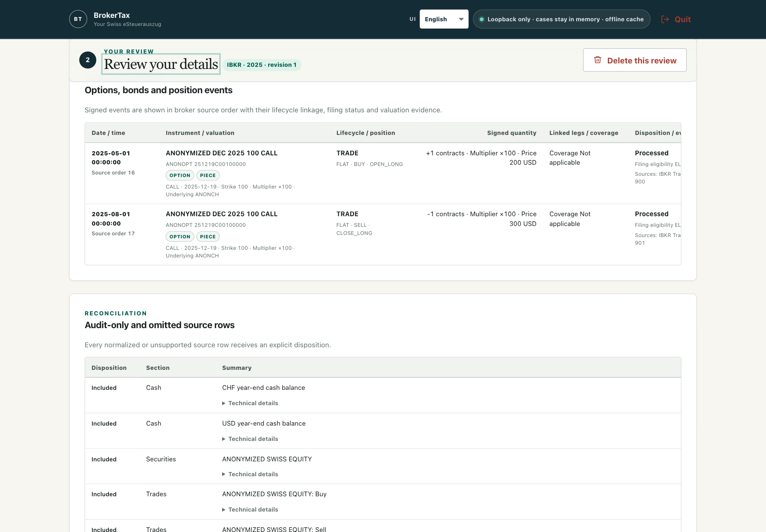Click the Quit exit icon
Viewport: 766px width, 532px height.
pyautogui.click(x=665, y=19)
